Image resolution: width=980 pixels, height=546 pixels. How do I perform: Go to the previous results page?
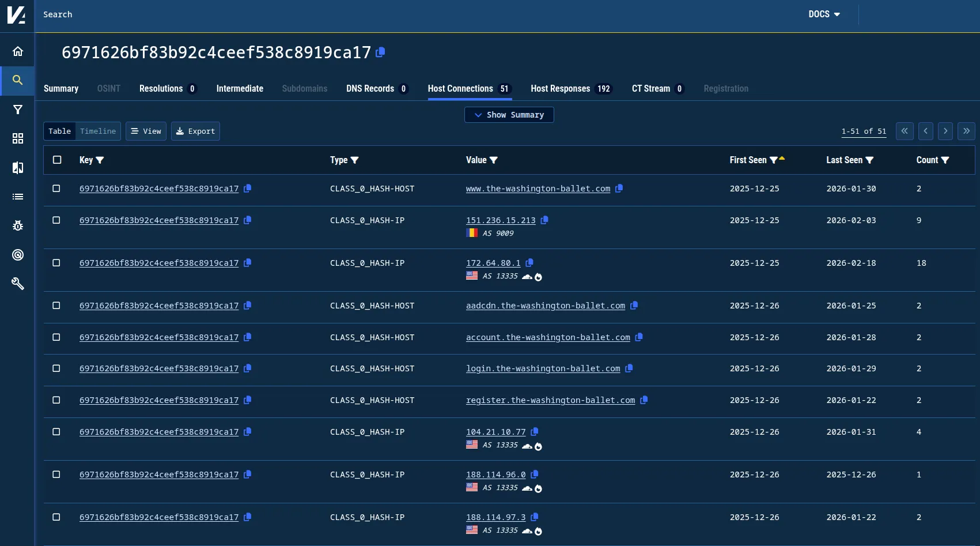(926, 131)
